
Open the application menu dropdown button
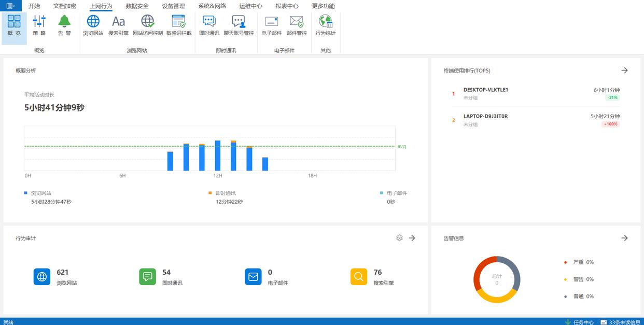[10, 6]
